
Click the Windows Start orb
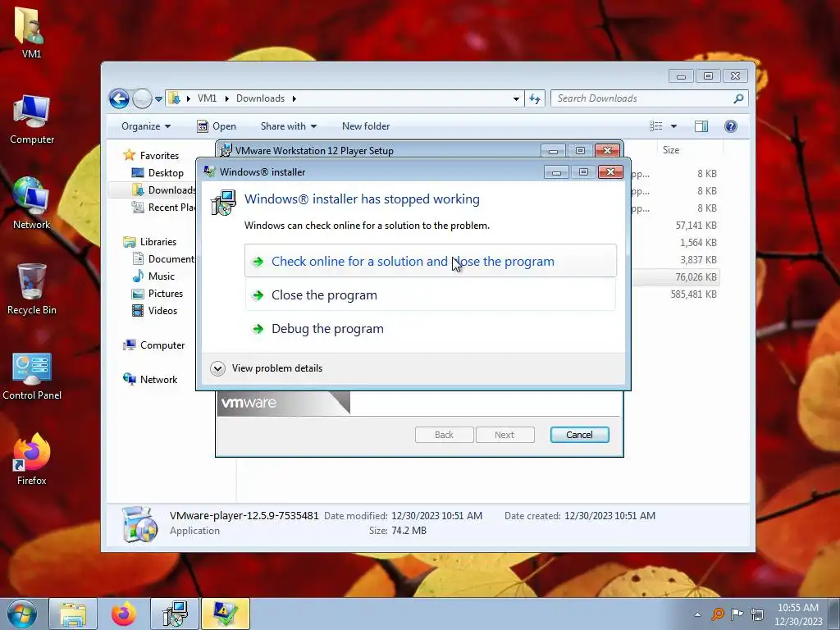pyautogui.click(x=22, y=614)
